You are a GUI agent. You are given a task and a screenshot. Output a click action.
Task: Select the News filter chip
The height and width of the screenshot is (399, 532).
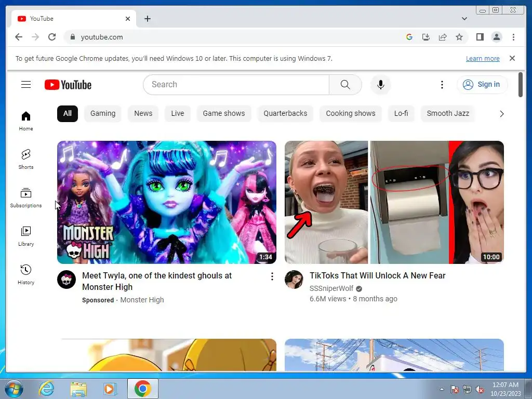click(x=143, y=113)
